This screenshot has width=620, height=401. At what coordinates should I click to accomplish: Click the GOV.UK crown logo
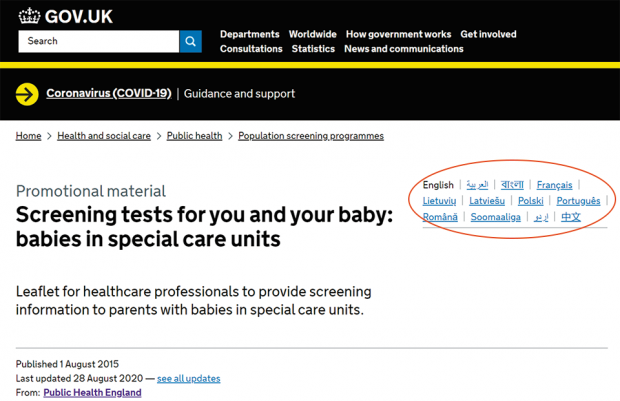(29, 16)
